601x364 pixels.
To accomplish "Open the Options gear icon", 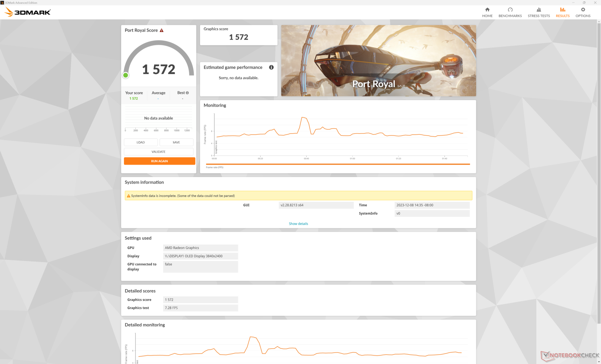I will 583,10.
